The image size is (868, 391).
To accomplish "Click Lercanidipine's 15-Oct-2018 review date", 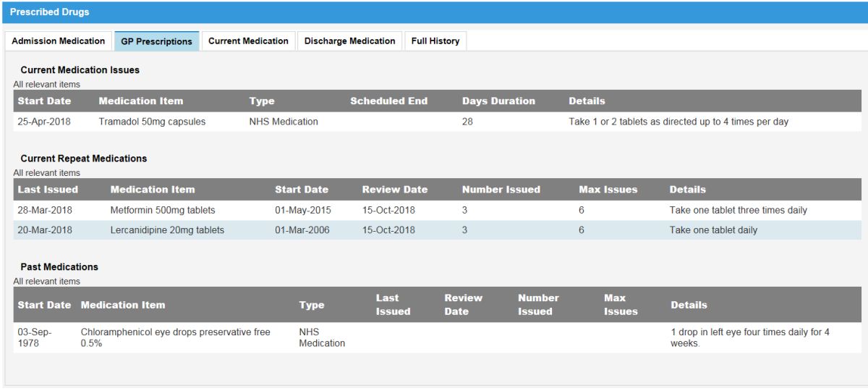I will click(388, 230).
